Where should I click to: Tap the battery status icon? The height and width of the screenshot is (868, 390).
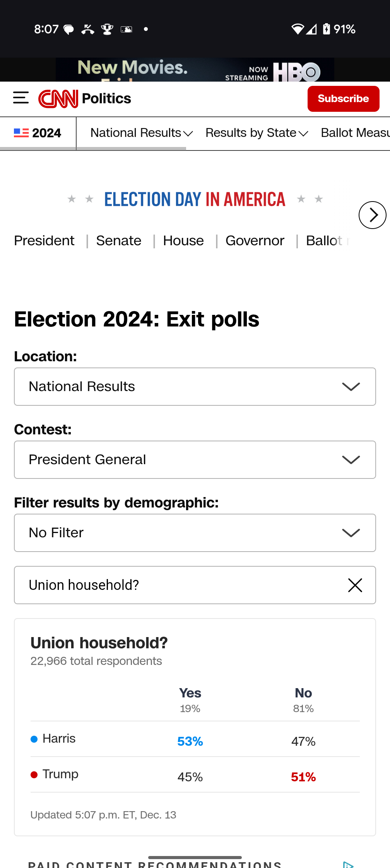click(327, 29)
